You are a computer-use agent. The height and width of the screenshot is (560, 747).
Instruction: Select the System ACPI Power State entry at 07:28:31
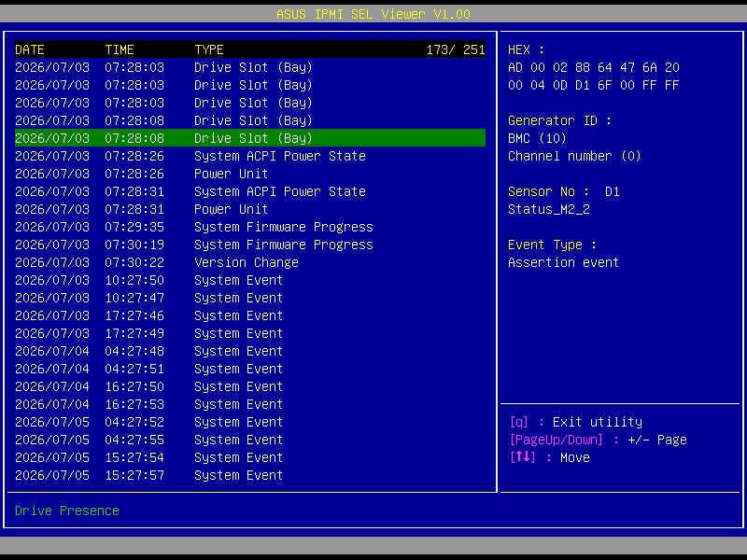click(x=250, y=191)
